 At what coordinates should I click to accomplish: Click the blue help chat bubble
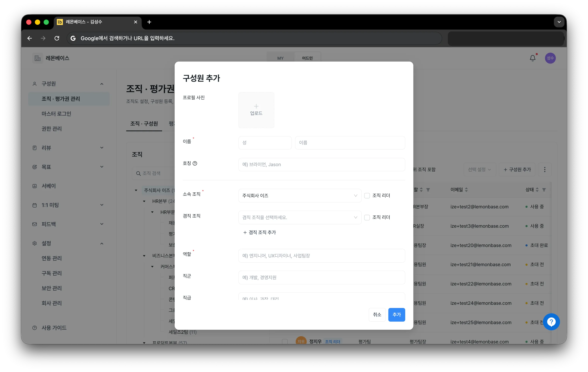[551, 322]
